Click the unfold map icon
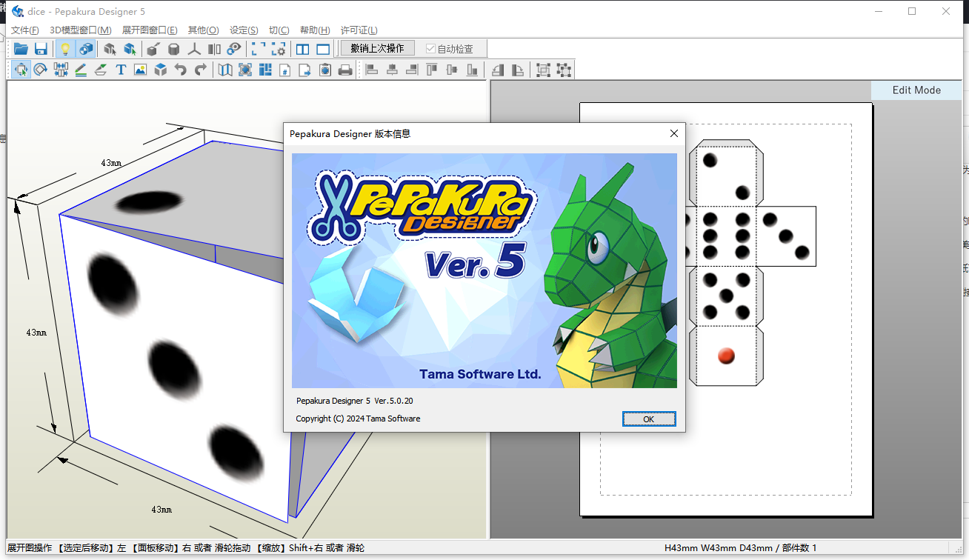The image size is (969, 560). (x=225, y=70)
